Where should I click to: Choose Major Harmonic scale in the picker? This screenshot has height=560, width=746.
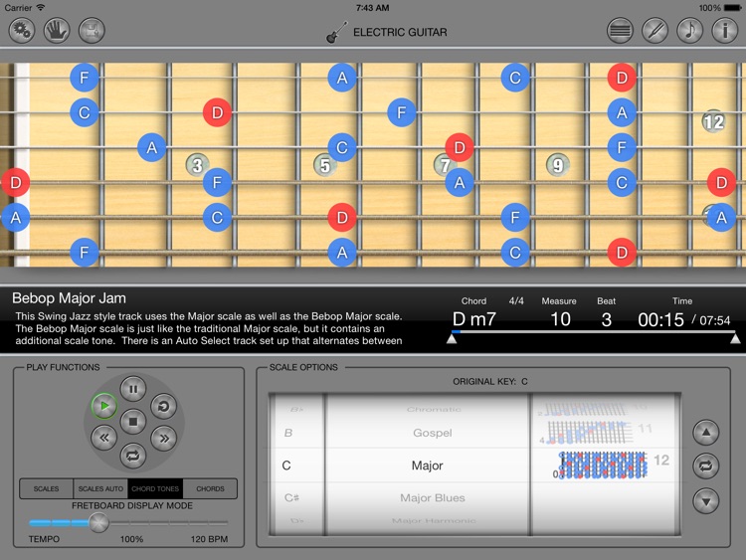tap(434, 521)
